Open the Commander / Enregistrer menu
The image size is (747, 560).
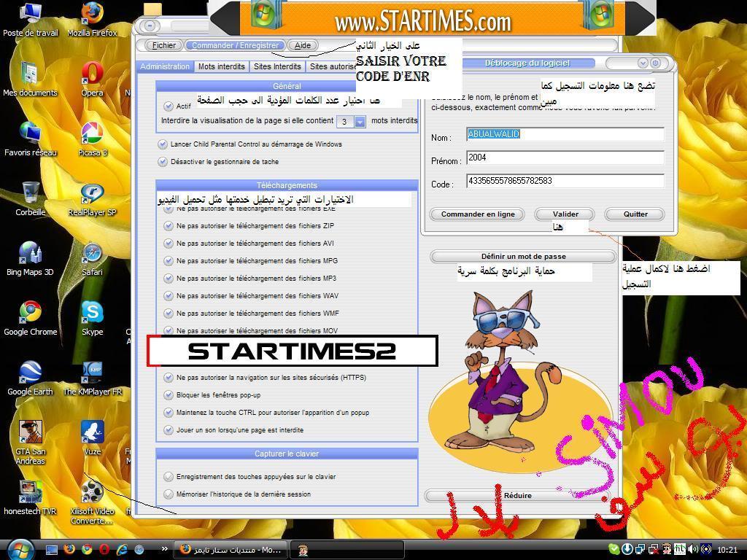[236, 45]
